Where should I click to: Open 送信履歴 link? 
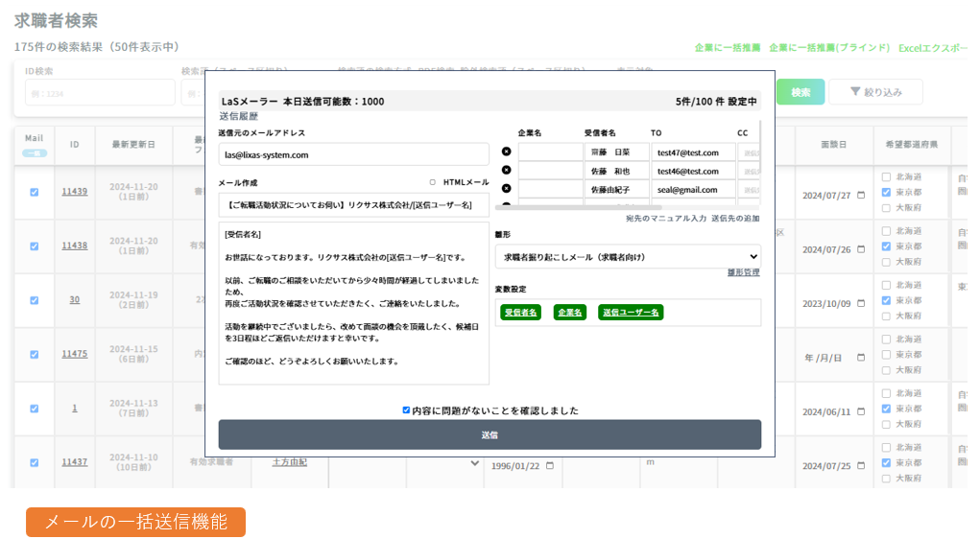coord(239,116)
